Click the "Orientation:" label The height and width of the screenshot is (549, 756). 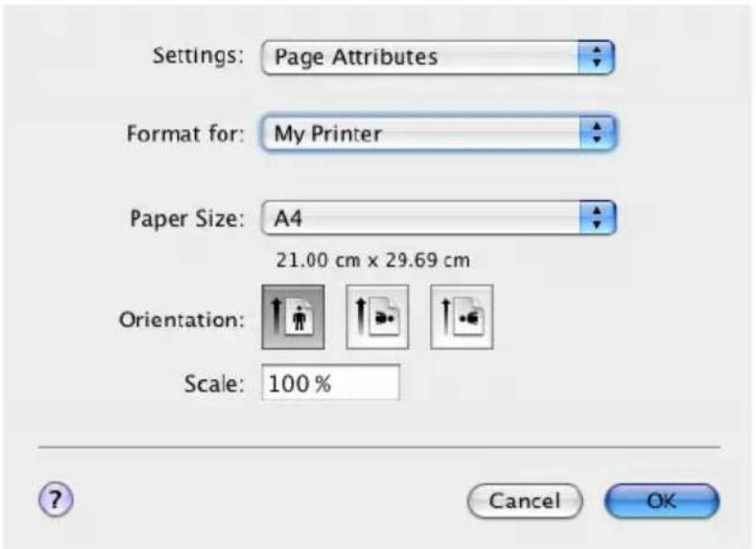pyautogui.click(x=182, y=320)
